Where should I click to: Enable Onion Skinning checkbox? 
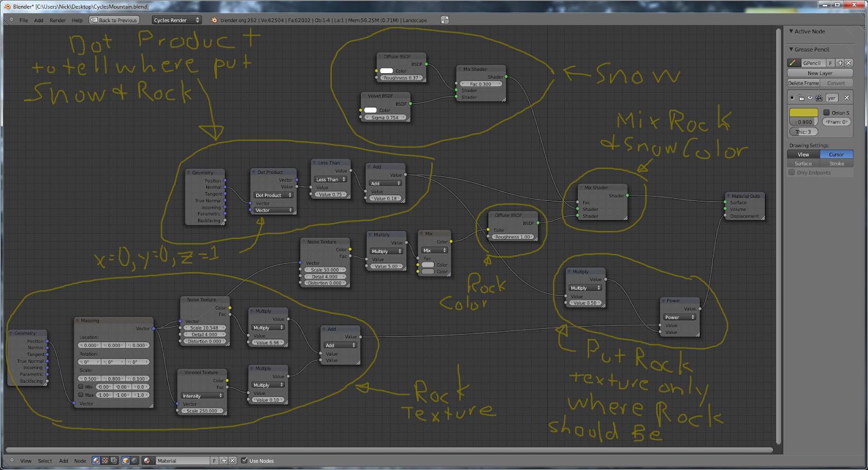point(826,113)
